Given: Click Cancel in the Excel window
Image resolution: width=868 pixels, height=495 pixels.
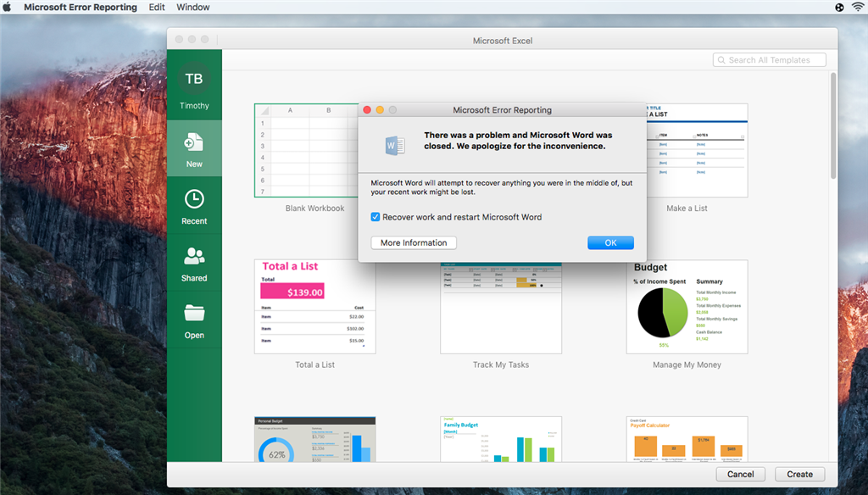Looking at the screenshot, I should pos(740,474).
